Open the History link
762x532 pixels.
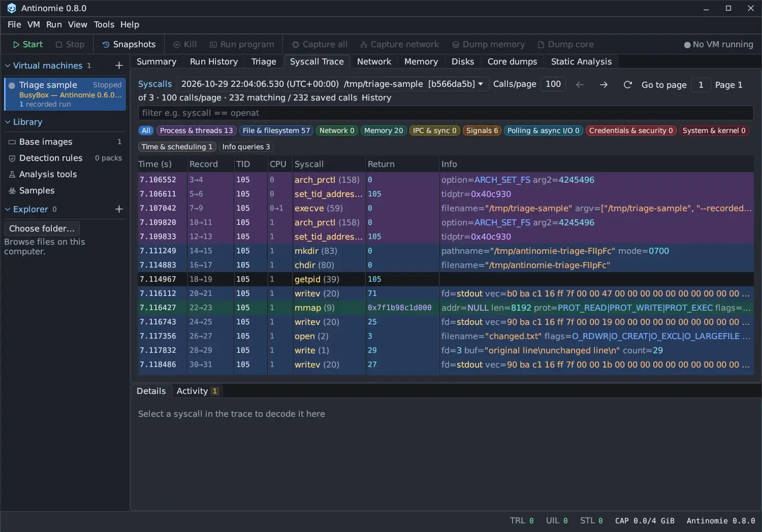(x=376, y=97)
